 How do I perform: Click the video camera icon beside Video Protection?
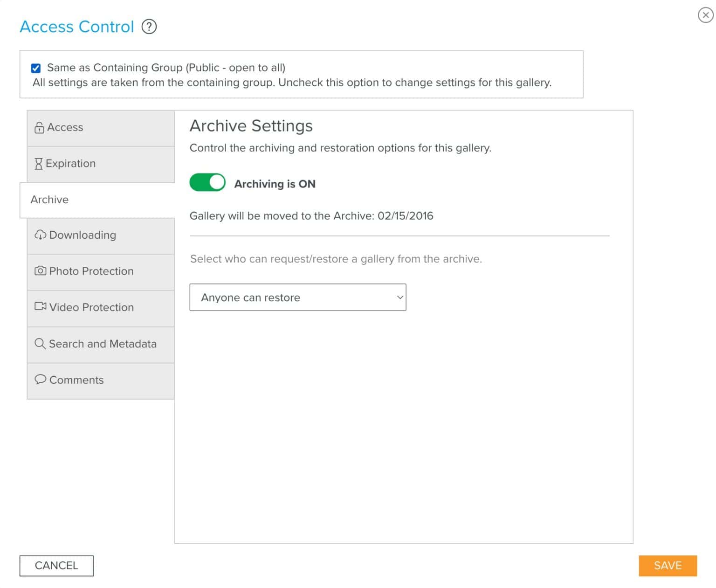pos(41,307)
